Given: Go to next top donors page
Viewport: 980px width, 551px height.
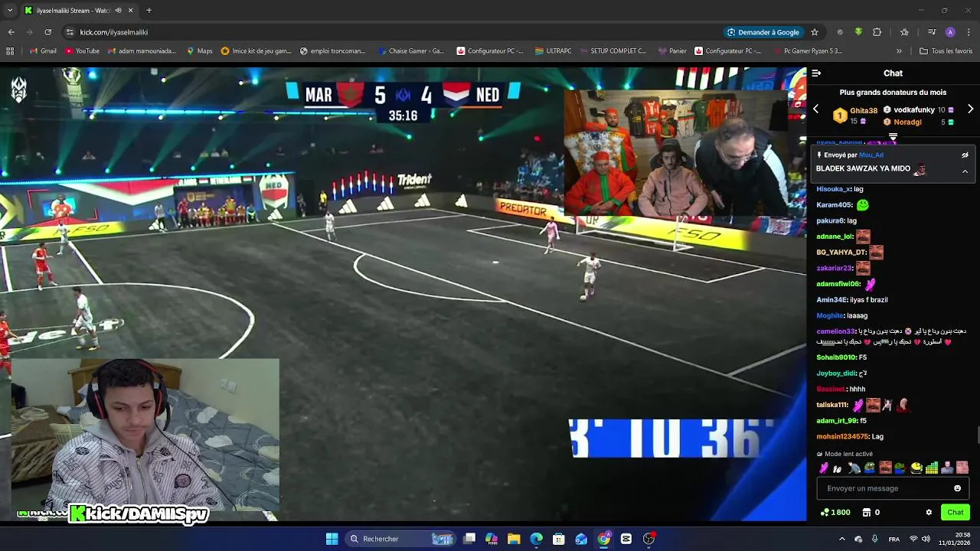Looking at the screenshot, I should pyautogui.click(x=970, y=109).
